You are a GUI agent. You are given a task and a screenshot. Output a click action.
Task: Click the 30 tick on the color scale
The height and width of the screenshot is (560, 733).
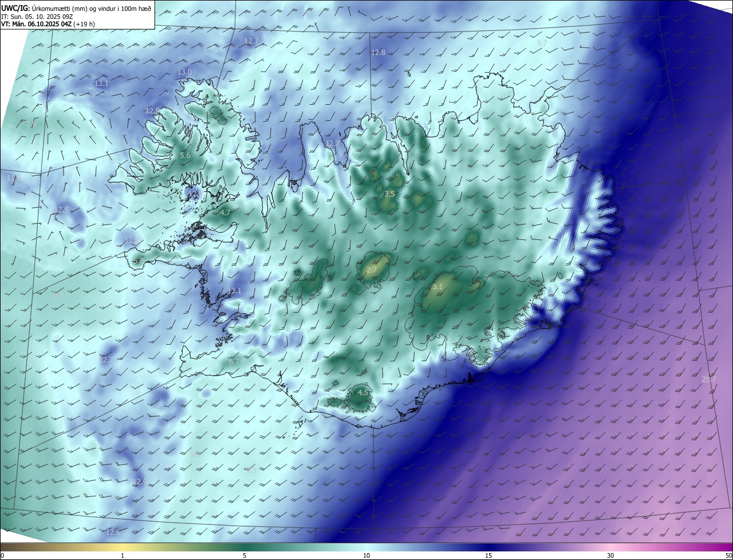[610, 555]
